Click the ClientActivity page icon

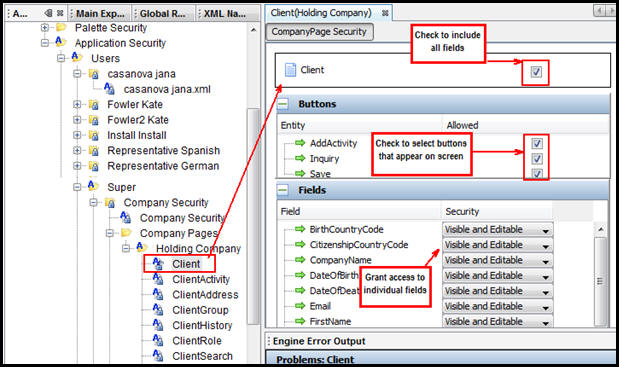[158, 279]
